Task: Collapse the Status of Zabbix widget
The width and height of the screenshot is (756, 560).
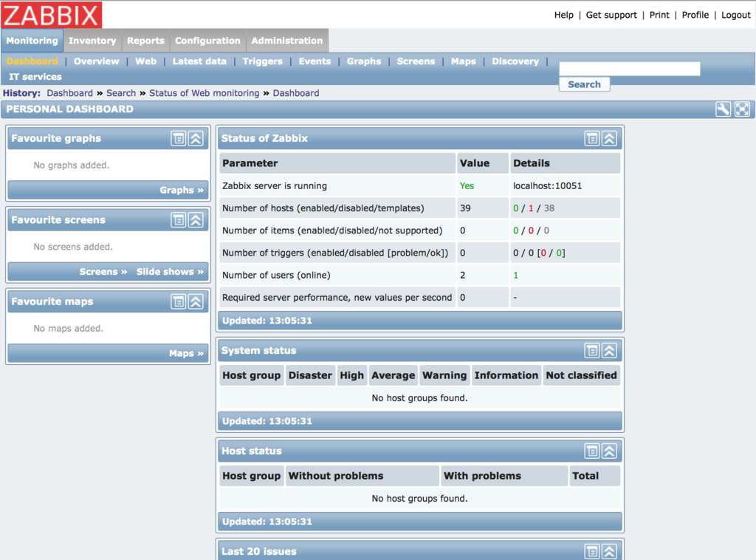Action: [x=609, y=138]
